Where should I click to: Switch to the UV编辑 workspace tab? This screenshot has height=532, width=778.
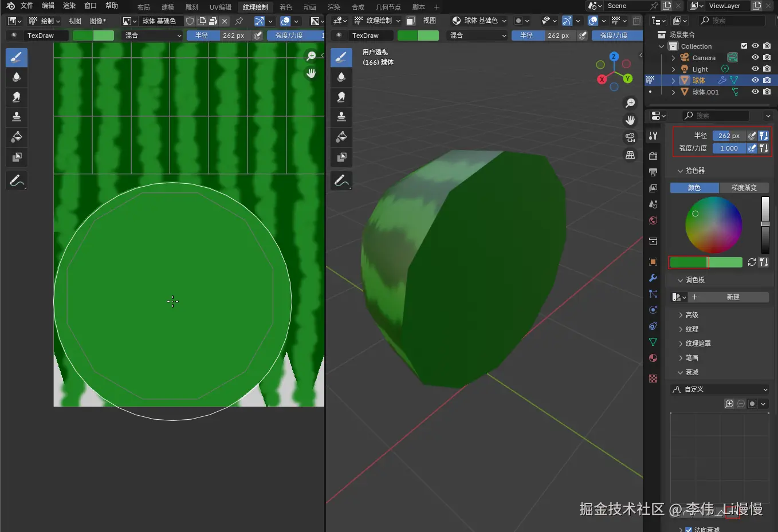[x=220, y=7]
